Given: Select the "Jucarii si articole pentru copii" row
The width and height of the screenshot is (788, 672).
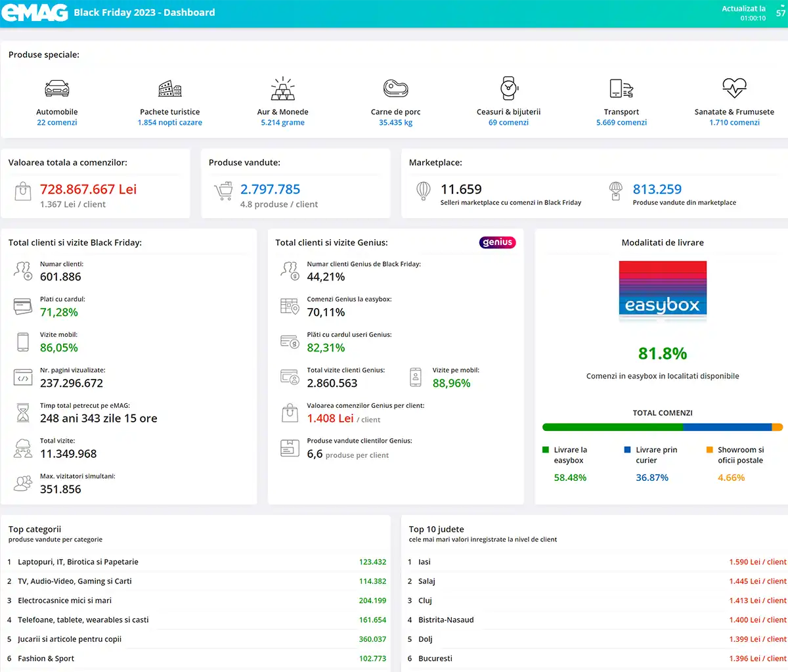Looking at the screenshot, I should click(x=196, y=639).
